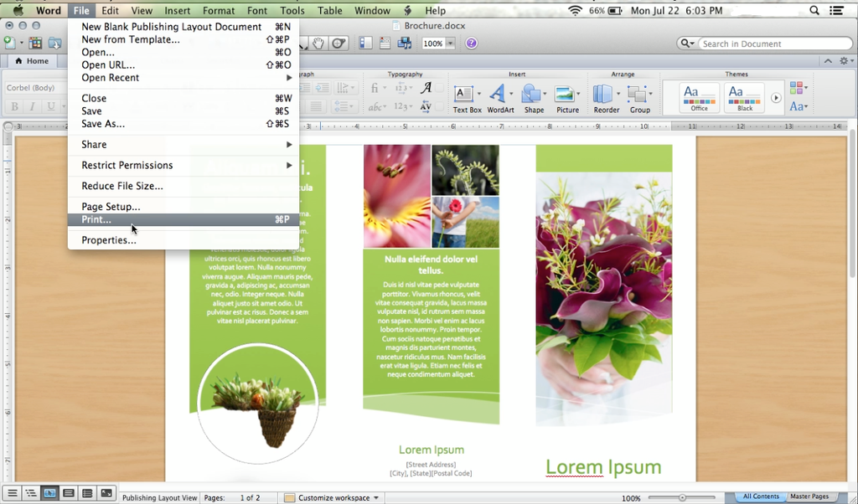
Task: Click the stylistic sets script A icon
Action: pos(426,87)
